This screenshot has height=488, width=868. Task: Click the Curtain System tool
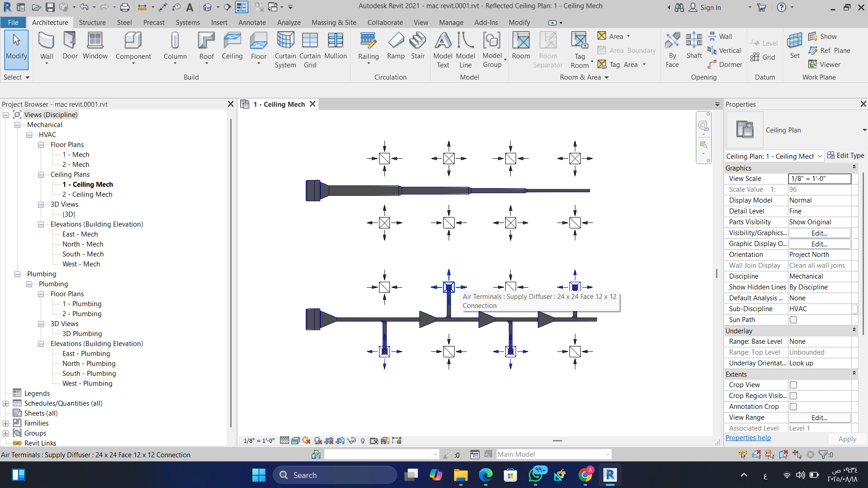[285, 50]
